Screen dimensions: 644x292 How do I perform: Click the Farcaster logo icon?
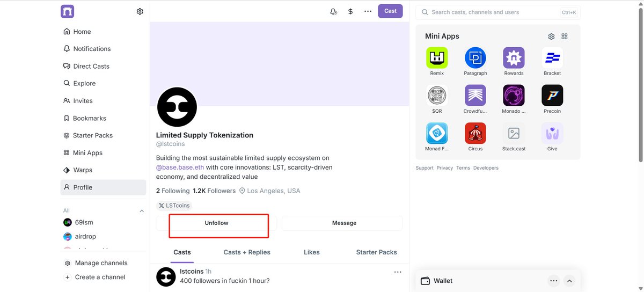tap(67, 11)
